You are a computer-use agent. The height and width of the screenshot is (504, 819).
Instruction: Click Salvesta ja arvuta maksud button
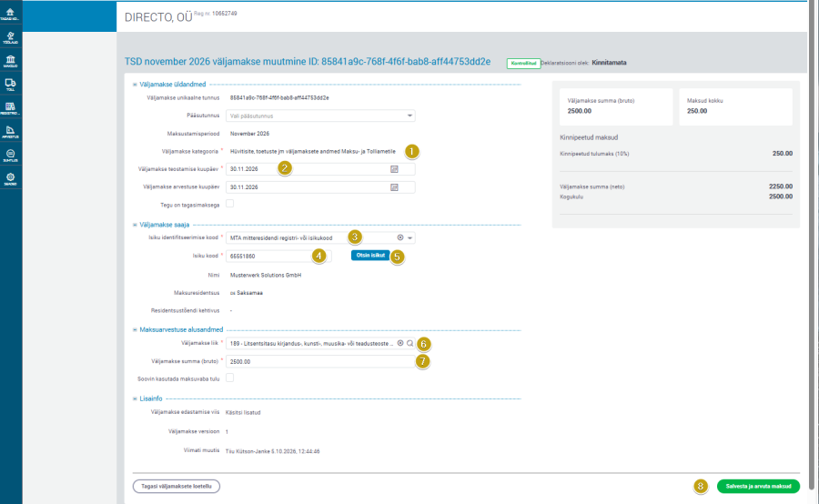pyautogui.click(x=758, y=486)
